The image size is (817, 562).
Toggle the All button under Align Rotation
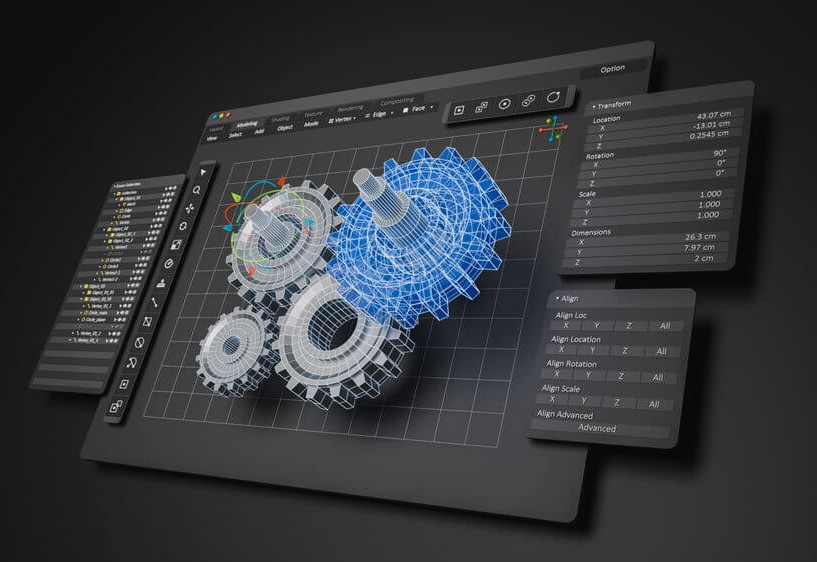pos(657,377)
